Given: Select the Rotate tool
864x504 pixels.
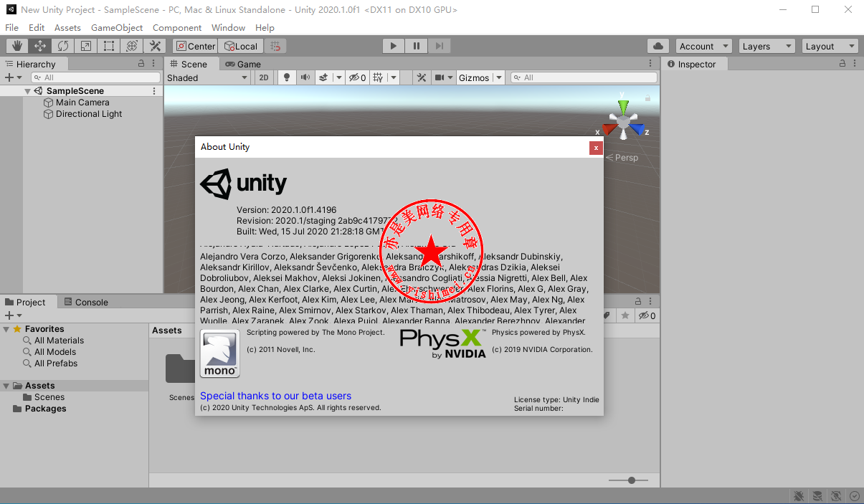Looking at the screenshot, I should coord(63,46).
